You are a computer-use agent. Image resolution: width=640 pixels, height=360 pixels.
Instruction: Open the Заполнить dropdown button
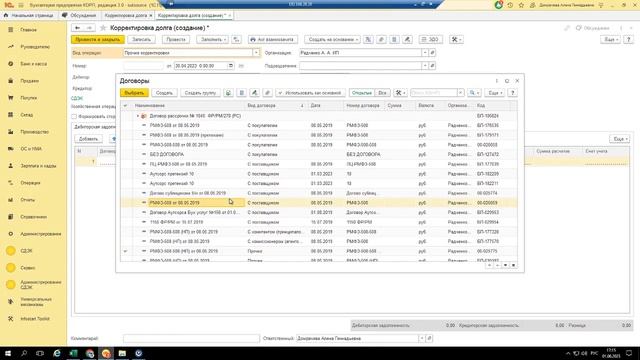[213, 40]
